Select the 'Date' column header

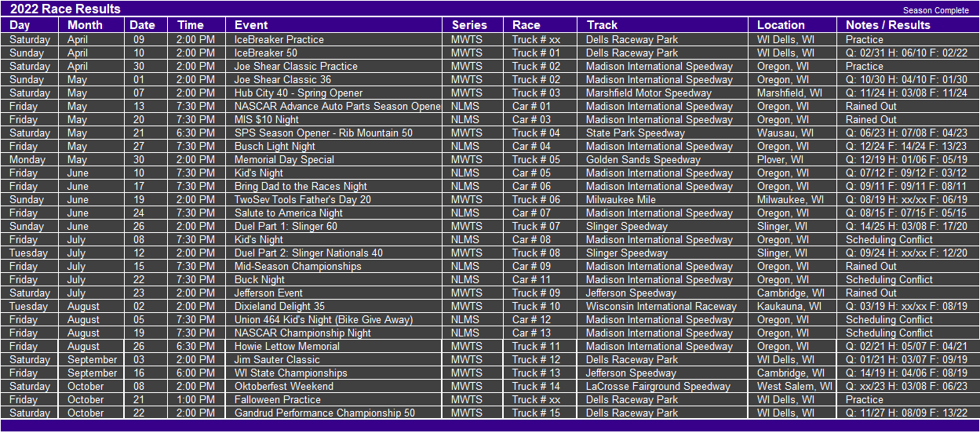click(x=142, y=25)
